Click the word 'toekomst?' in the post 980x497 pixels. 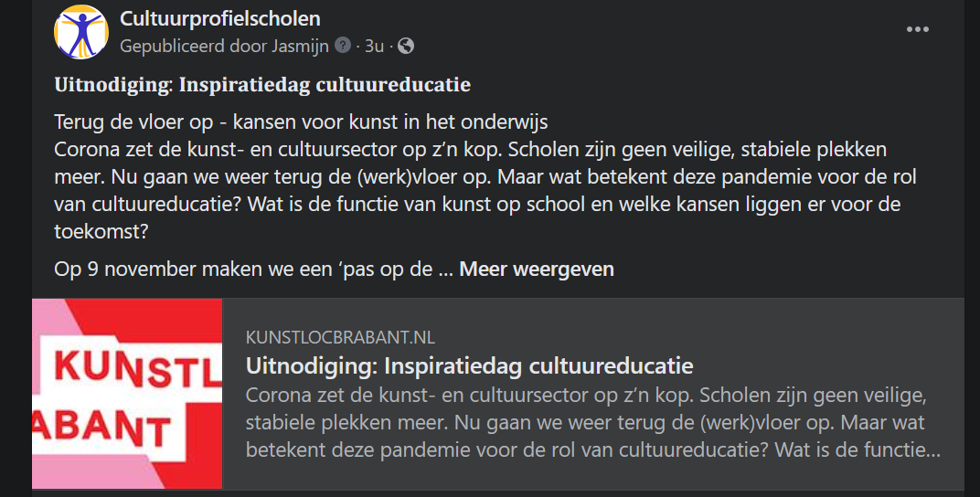click(101, 232)
